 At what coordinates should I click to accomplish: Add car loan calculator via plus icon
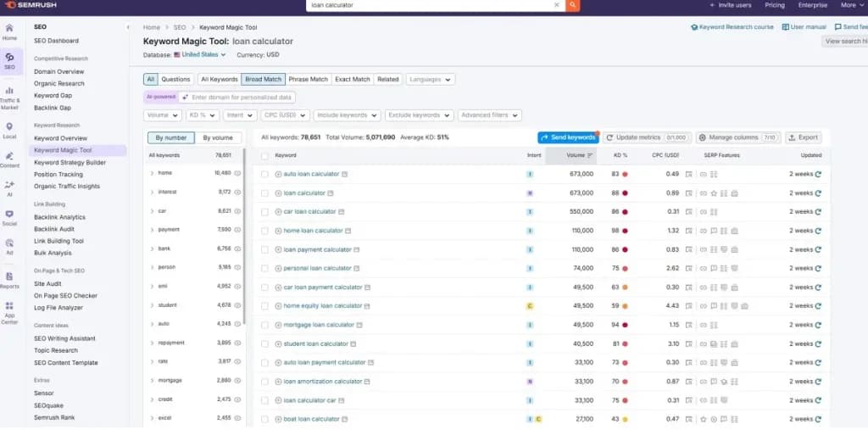[278, 212]
